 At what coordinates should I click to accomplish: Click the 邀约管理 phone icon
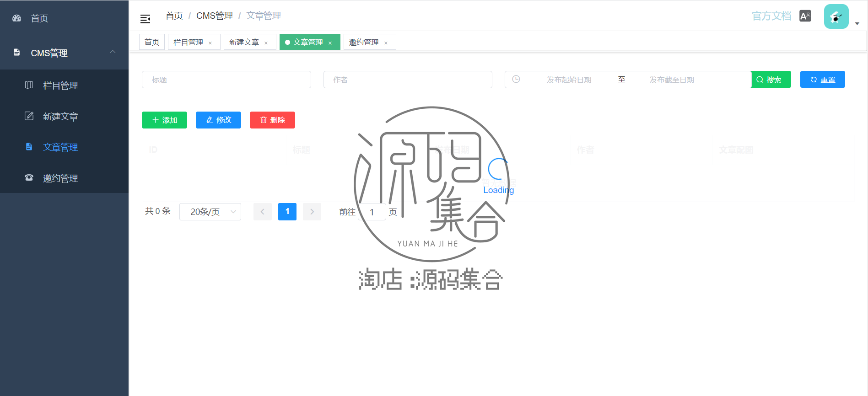29,177
